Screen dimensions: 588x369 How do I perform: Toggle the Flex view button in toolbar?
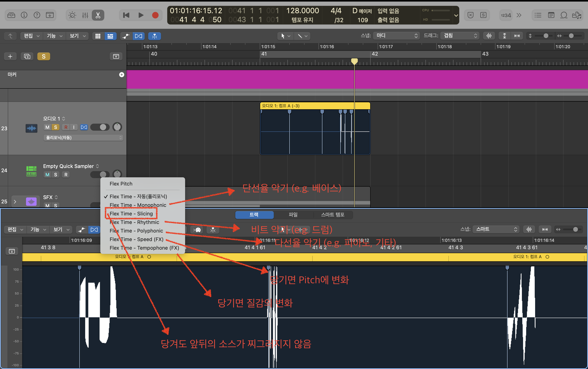[x=138, y=36]
